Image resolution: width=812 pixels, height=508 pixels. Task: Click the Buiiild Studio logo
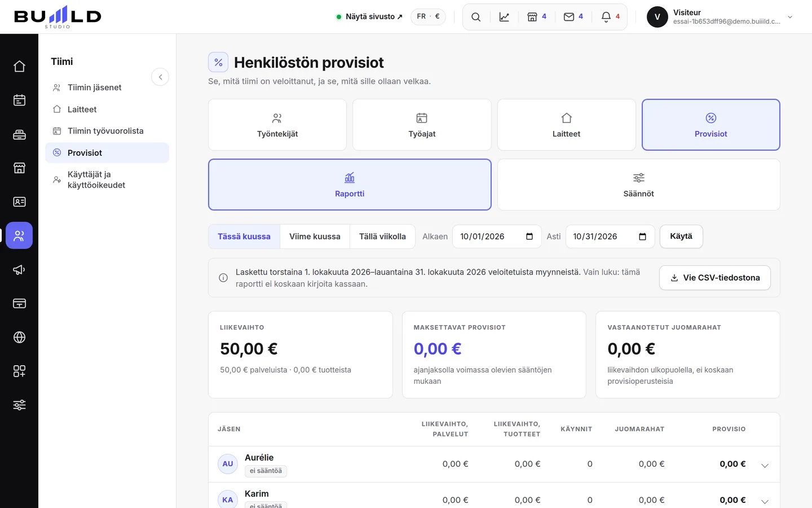58,17
